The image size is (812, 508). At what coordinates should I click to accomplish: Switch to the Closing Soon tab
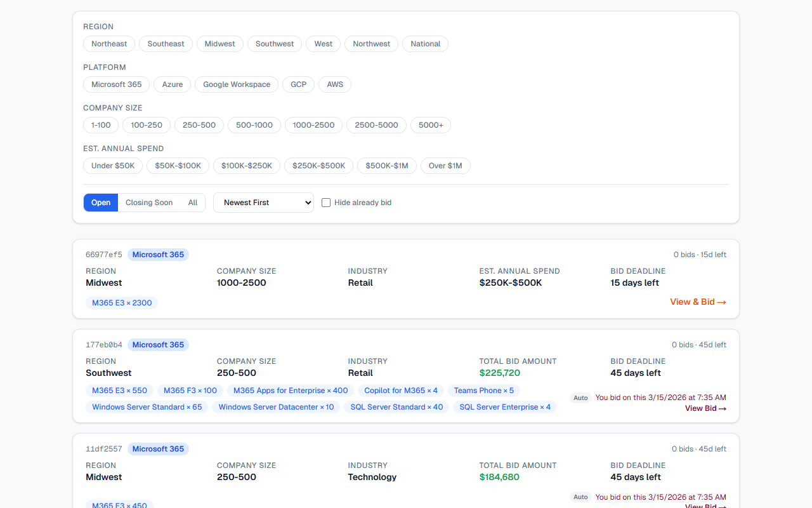tap(149, 203)
